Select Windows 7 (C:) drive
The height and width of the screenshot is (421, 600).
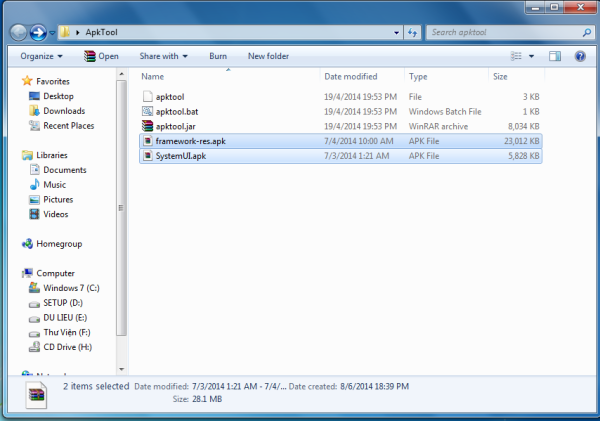click(x=72, y=288)
